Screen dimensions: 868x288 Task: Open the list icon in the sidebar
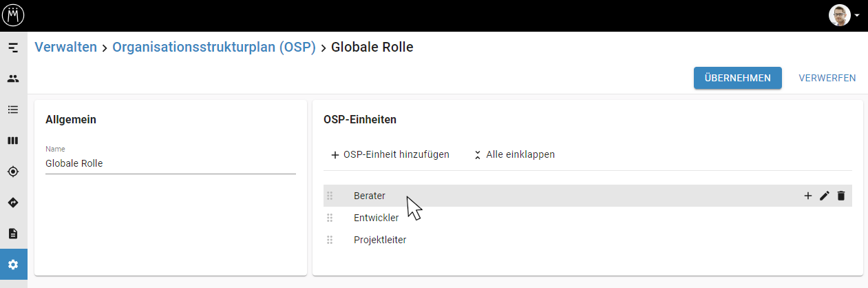tap(13, 110)
